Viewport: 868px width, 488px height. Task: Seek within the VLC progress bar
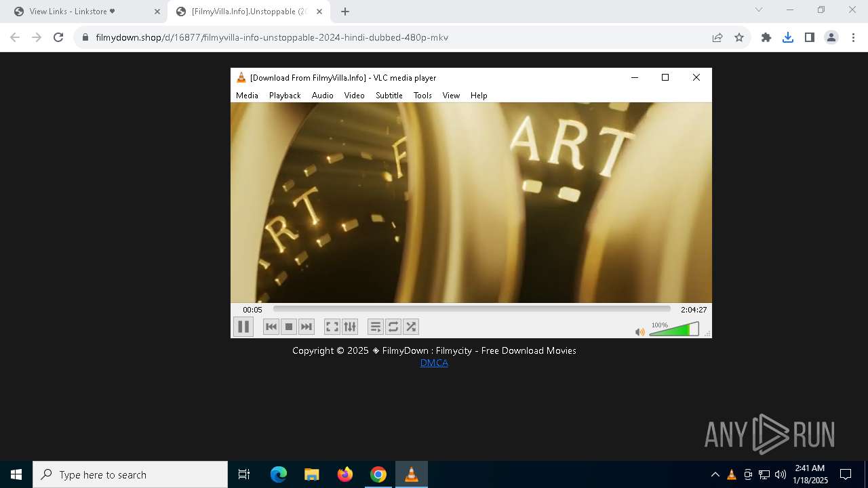click(x=472, y=309)
